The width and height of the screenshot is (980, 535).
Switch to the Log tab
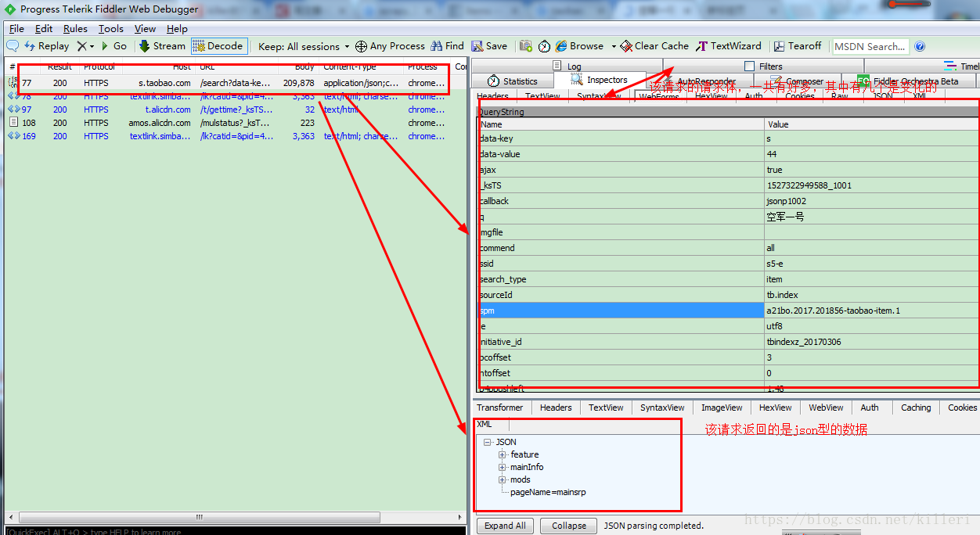click(x=567, y=66)
